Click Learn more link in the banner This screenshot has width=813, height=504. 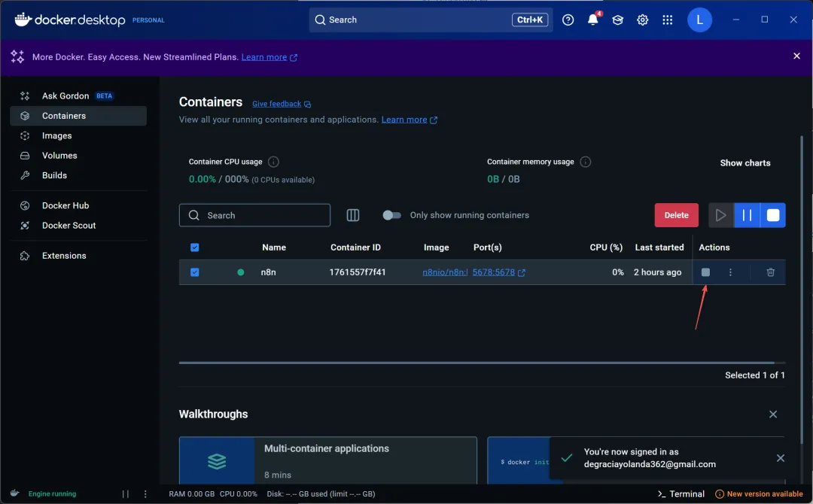click(x=264, y=57)
